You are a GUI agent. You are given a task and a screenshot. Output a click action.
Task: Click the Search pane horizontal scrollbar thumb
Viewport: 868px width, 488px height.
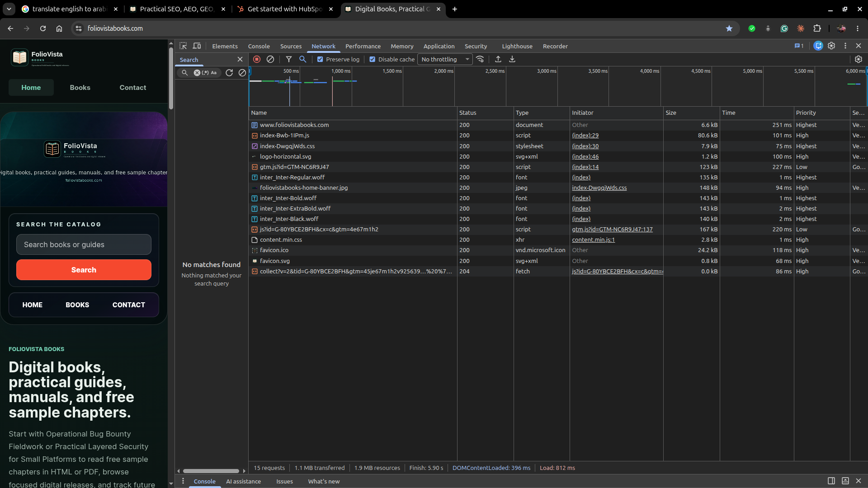click(x=211, y=471)
